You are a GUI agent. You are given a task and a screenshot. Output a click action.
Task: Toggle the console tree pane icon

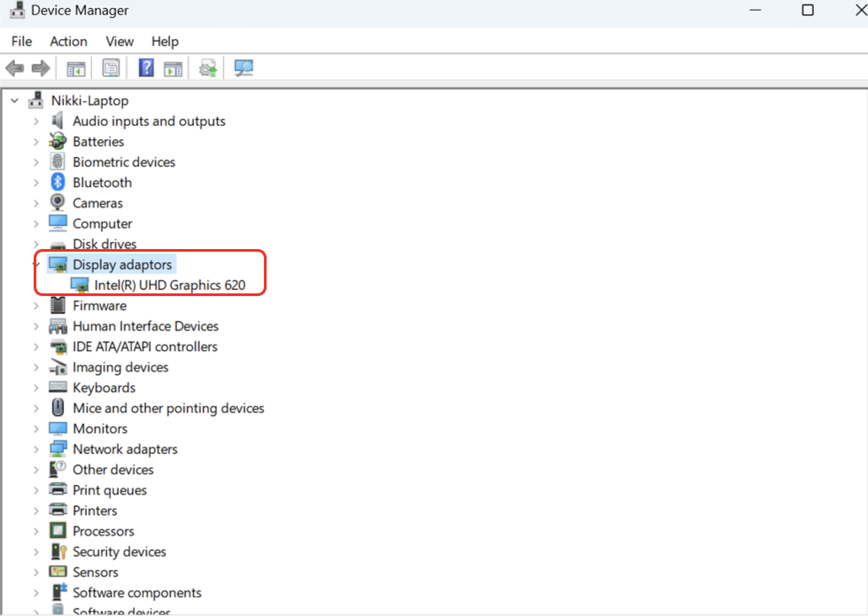click(x=75, y=68)
